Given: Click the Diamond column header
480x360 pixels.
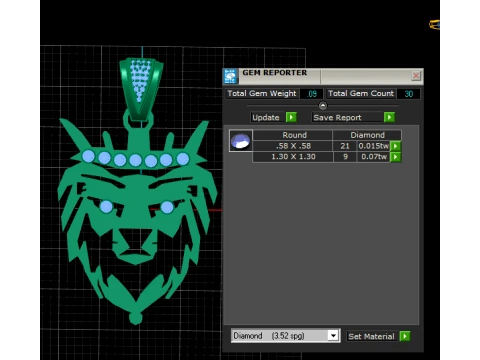Looking at the screenshot, I should (367, 135).
